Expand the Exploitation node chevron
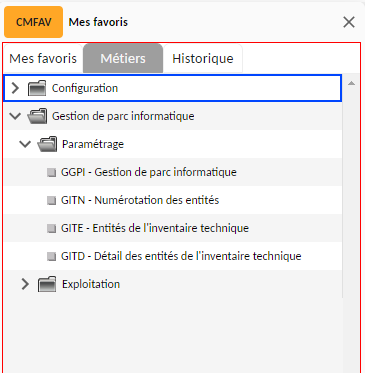This screenshot has width=365, height=373. click(25, 284)
